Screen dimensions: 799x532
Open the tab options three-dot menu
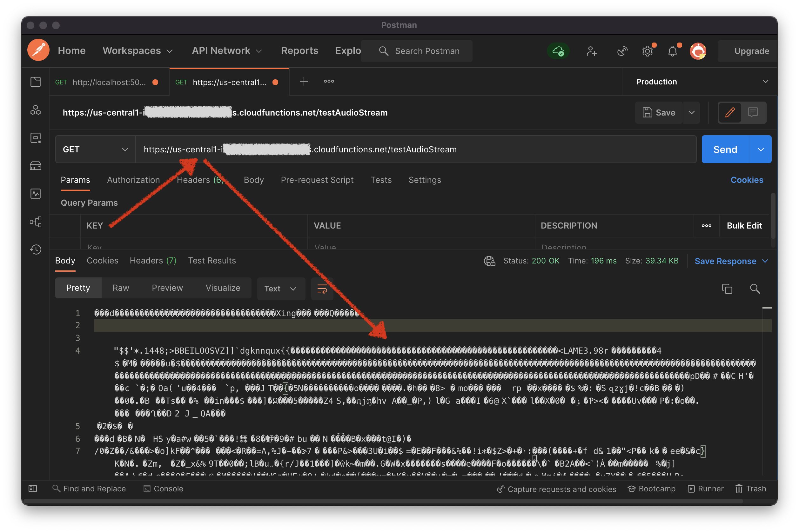pyautogui.click(x=329, y=82)
